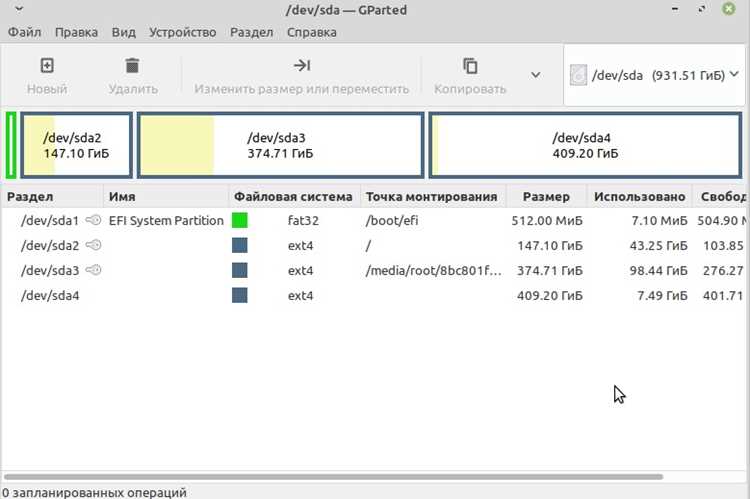Click the 147.10 ГиБ size cell in table
The image size is (750, 499).
[x=550, y=245]
